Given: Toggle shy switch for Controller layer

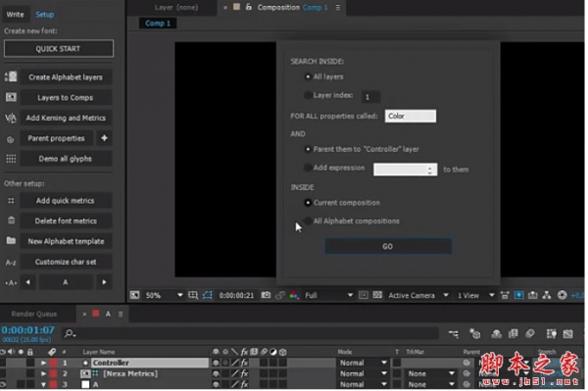Looking at the screenshot, I should (216, 363).
